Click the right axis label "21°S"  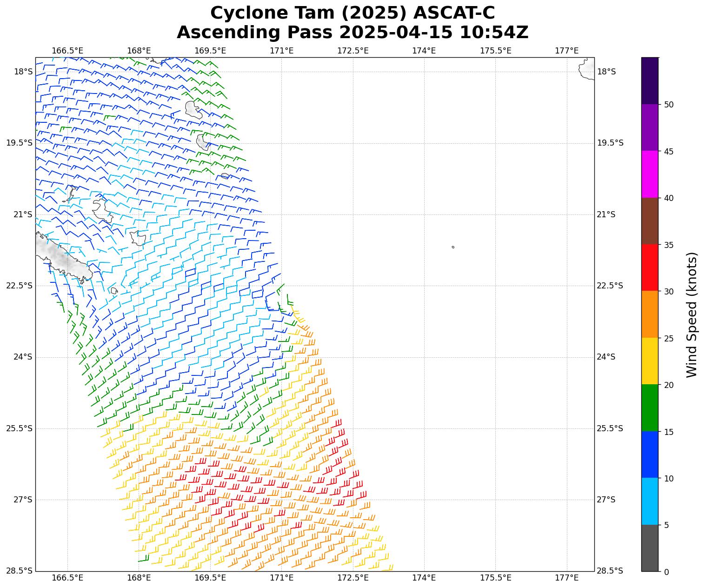(606, 214)
